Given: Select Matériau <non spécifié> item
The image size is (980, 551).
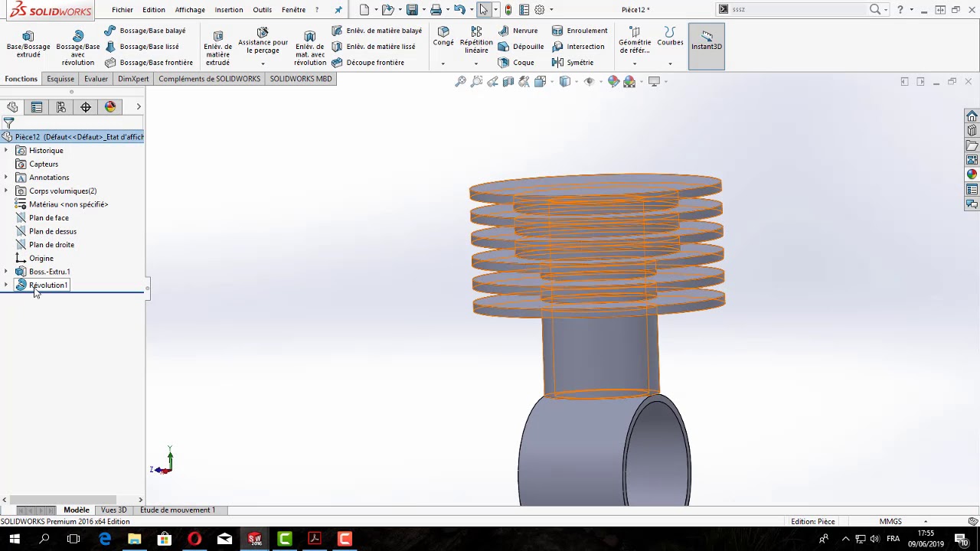Looking at the screenshot, I should [68, 204].
